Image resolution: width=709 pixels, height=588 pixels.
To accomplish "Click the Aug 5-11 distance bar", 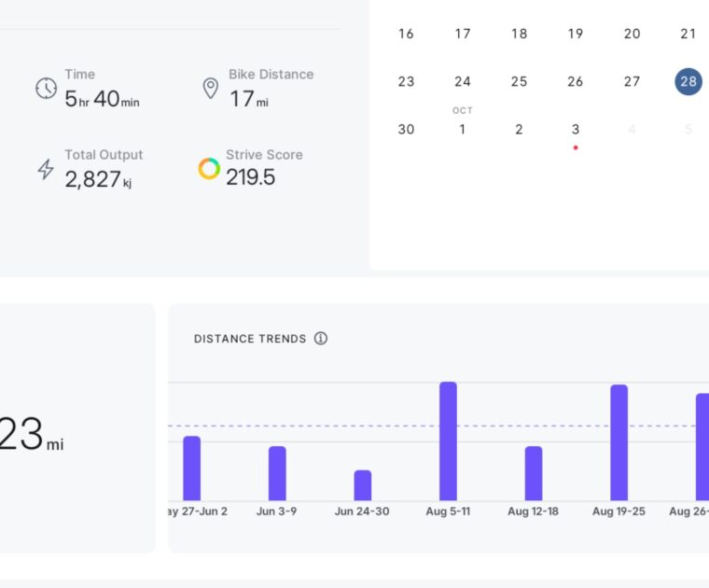I will [448, 441].
